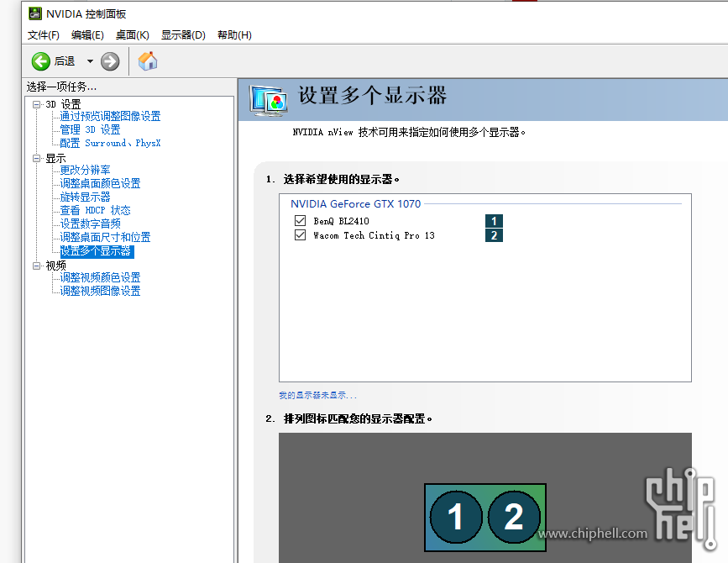Viewport: 728px width, 563px height.
Task: Select display 1 circle in arrangement area
Action: 456,517
